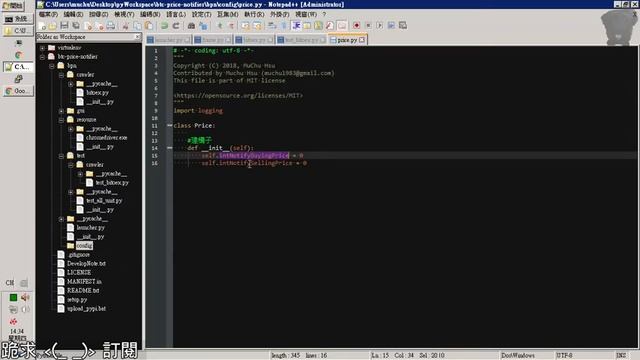Select the config folder in tree
This screenshot has height=360, width=640.
[x=84, y=246]
